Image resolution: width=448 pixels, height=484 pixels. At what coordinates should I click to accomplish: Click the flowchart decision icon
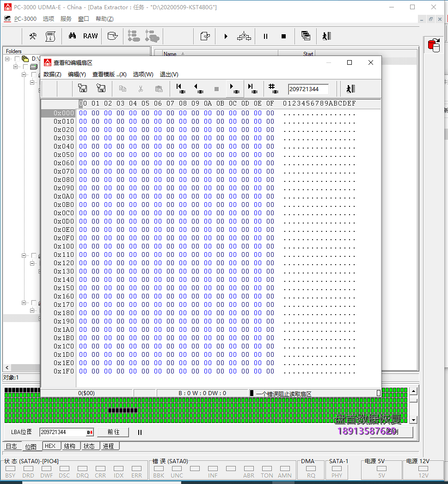point(244,37)
